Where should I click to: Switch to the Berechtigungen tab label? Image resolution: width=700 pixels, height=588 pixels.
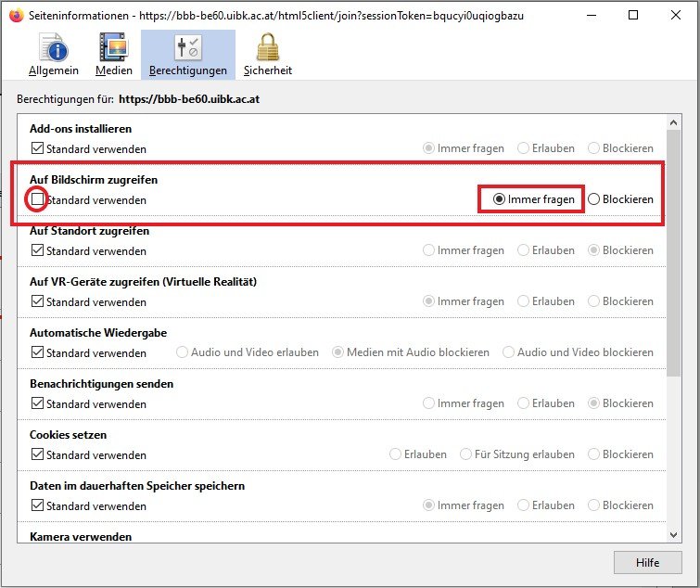pyautogui.click(x=188, y=70)
